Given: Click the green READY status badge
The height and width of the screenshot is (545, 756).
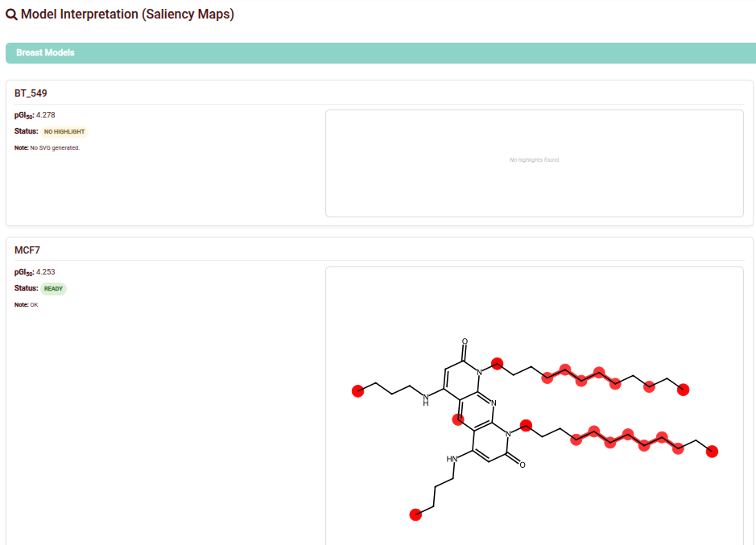Looking at the screenshot, I should [x=54, y=288].
